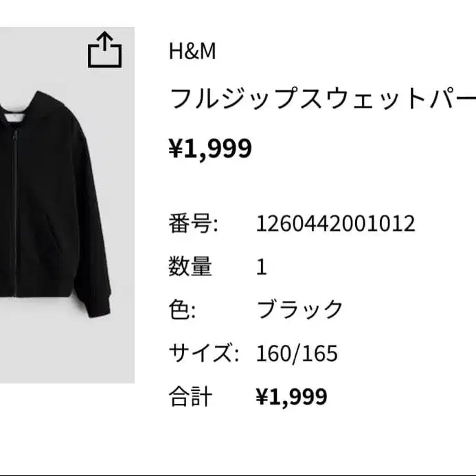Click the hoodie pocket in the photo
This screenshot has width=476, height=476.
(52, 232)
